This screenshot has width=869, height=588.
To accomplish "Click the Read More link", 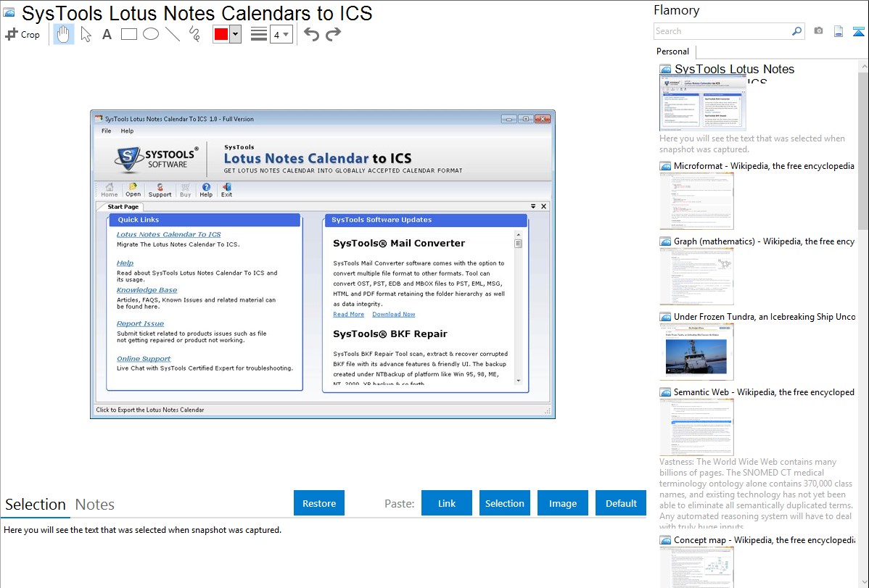I will pos(349,314).
